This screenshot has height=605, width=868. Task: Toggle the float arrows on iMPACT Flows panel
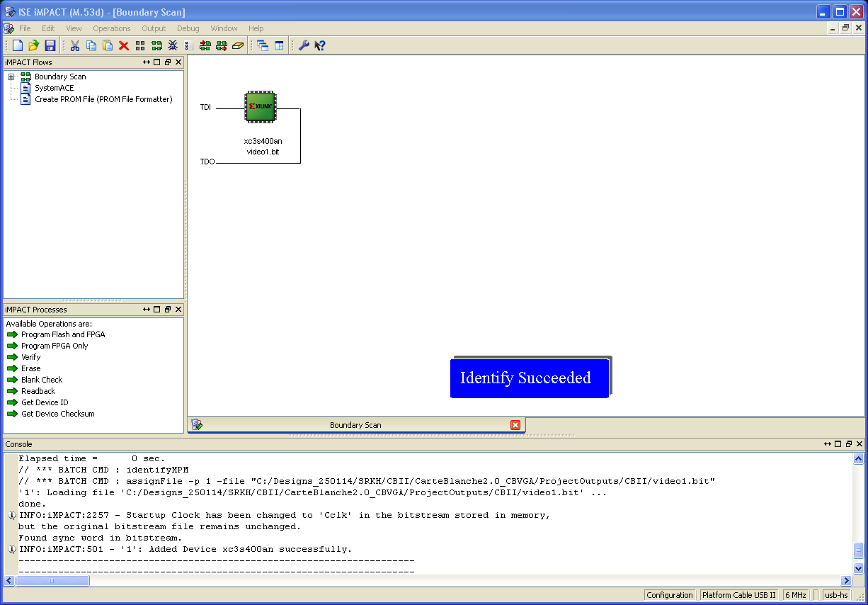coord(147,62)
